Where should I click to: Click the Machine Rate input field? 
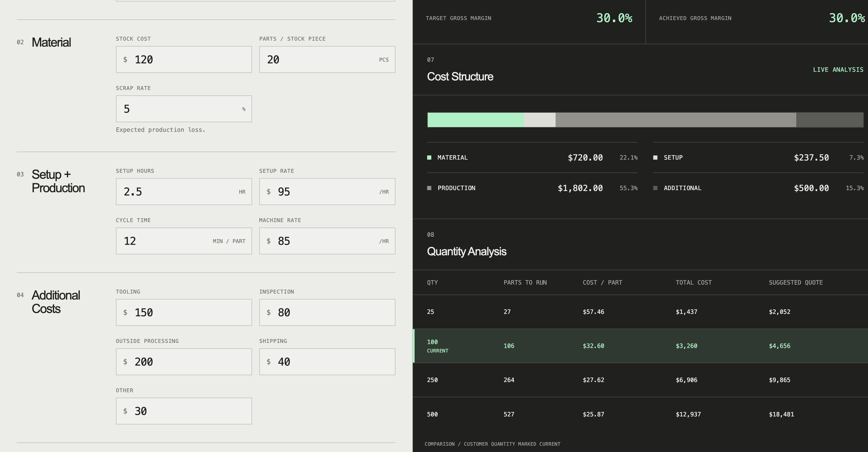[x=327, y=241]
